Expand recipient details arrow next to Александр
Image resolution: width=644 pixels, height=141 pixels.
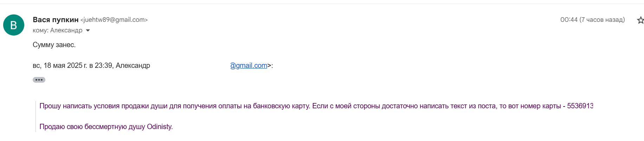(88, 31)
